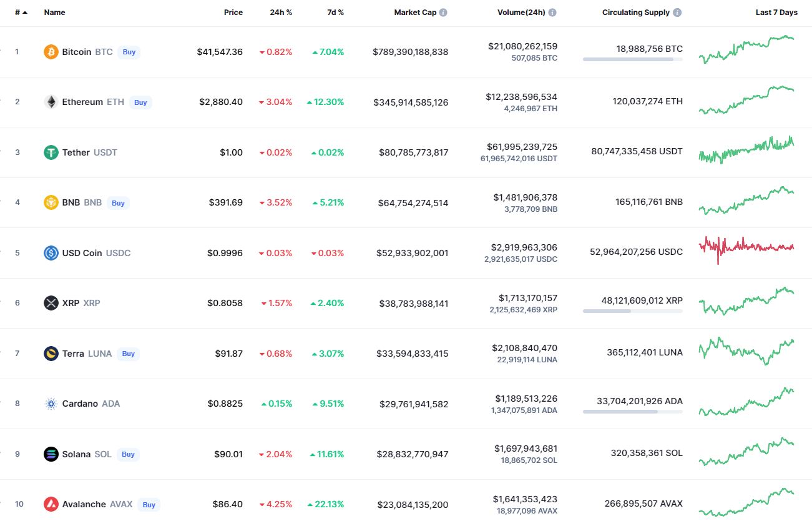Click Bitcoin circulating supply progress bar
The width and height of the screenshot is (812, 526).
click(x=632, y=59)
